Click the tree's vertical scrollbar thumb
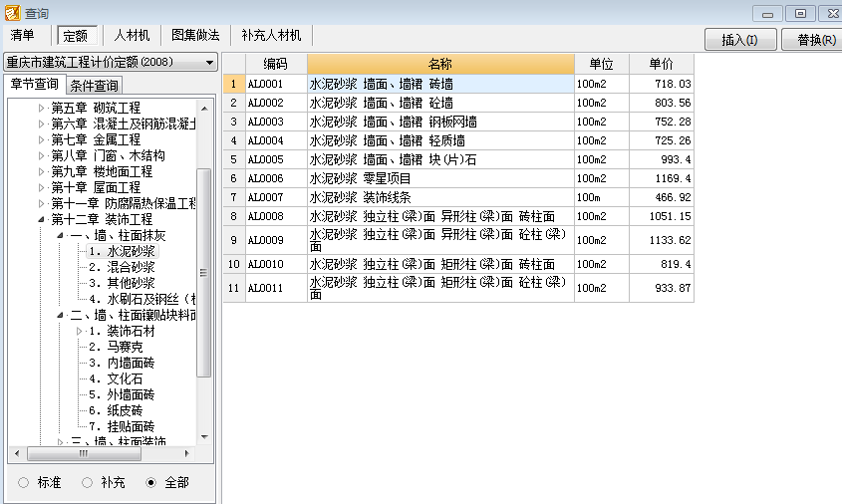 point(204,273)
